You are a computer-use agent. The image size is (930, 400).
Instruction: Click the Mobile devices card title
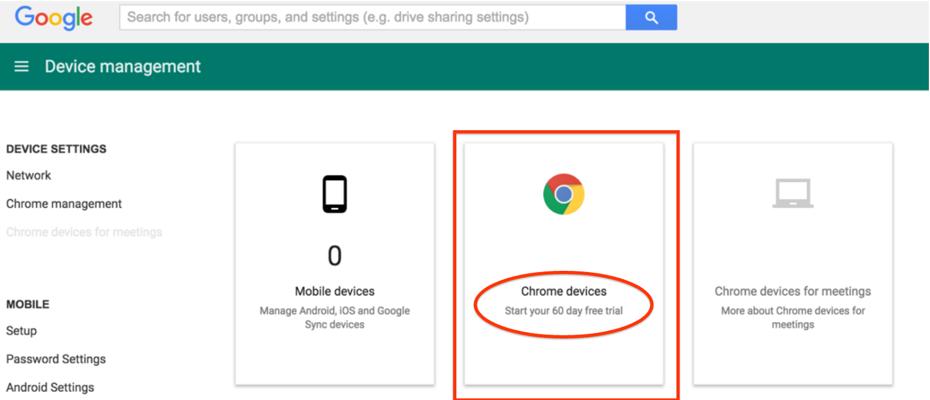(334, 292)
